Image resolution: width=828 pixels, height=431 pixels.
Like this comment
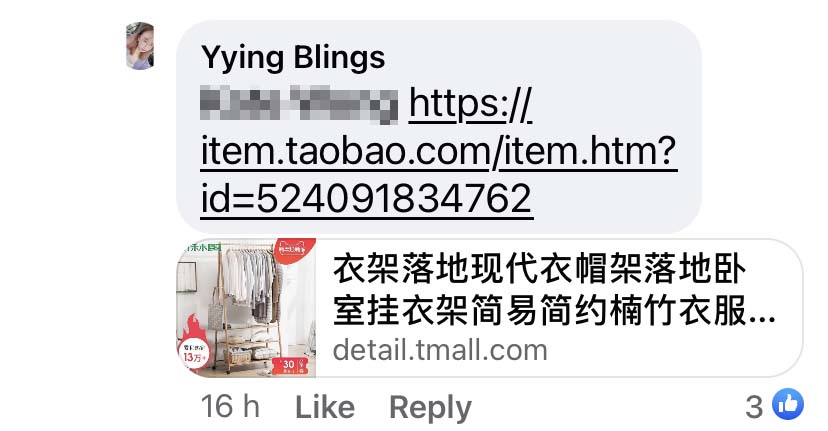point(325,407)
